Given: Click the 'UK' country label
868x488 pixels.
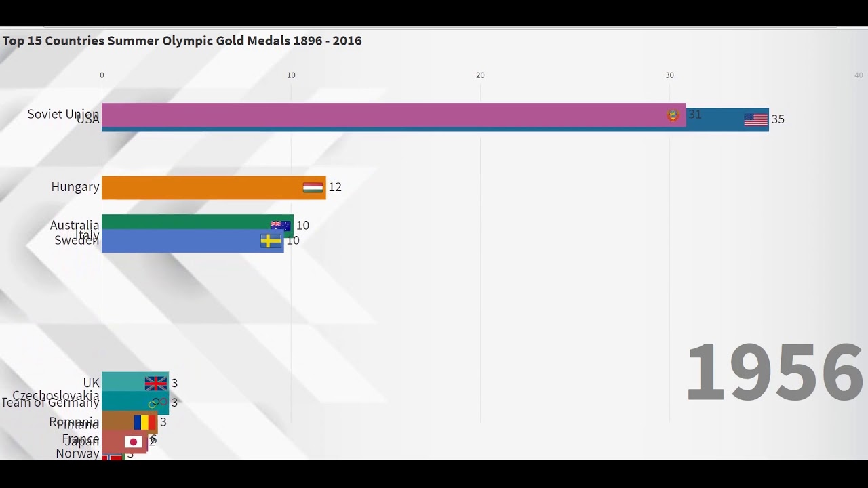Looking at the screenshot, I should [91, 383].
